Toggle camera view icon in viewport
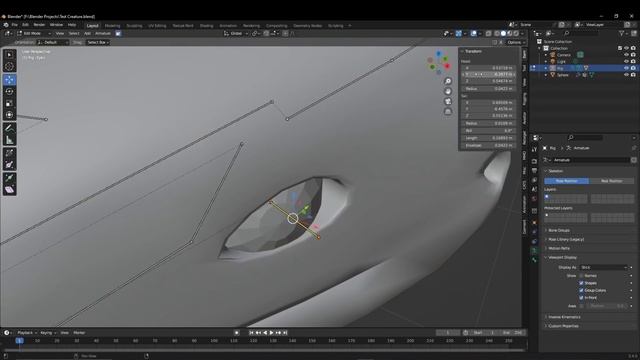Image resolution: width=640 pixels, height=360 pixels. coord(448,101)
